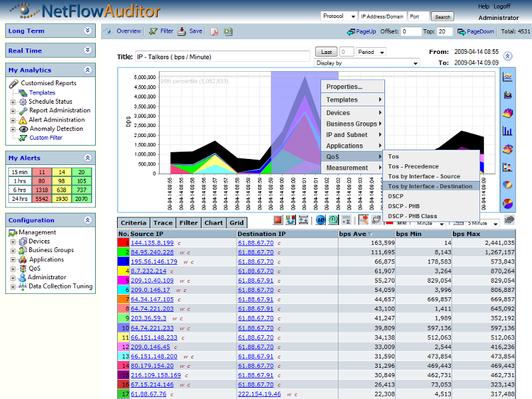Select the flat pie chart icon

pos(507,203)
